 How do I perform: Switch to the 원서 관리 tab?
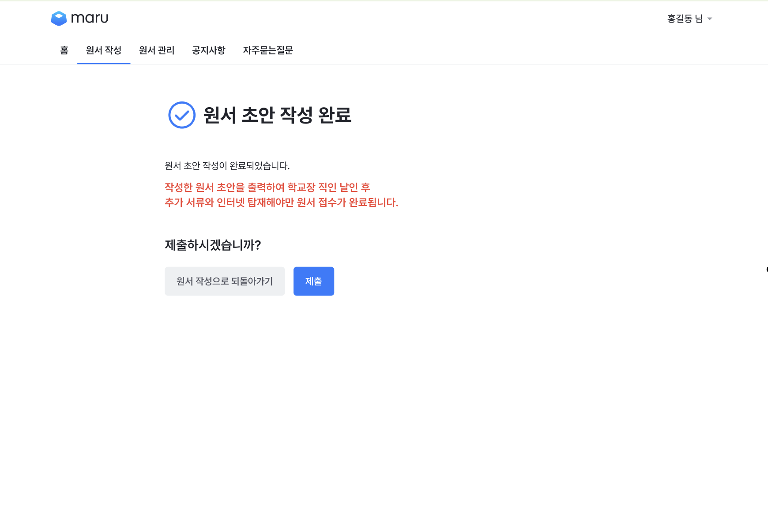157,50
